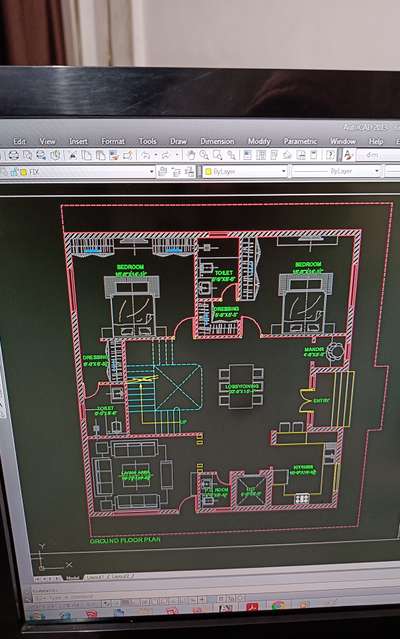Open the Draw menu

178,141
